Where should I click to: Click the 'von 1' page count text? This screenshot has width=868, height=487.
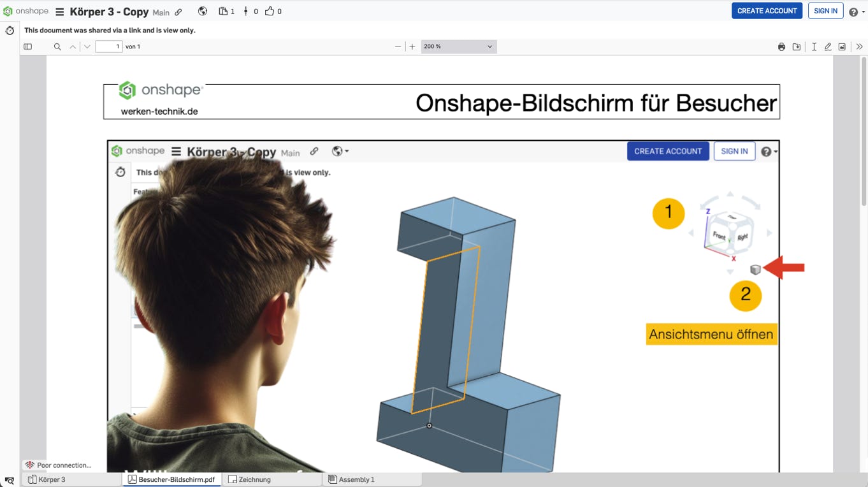click(x=133, y=47)
